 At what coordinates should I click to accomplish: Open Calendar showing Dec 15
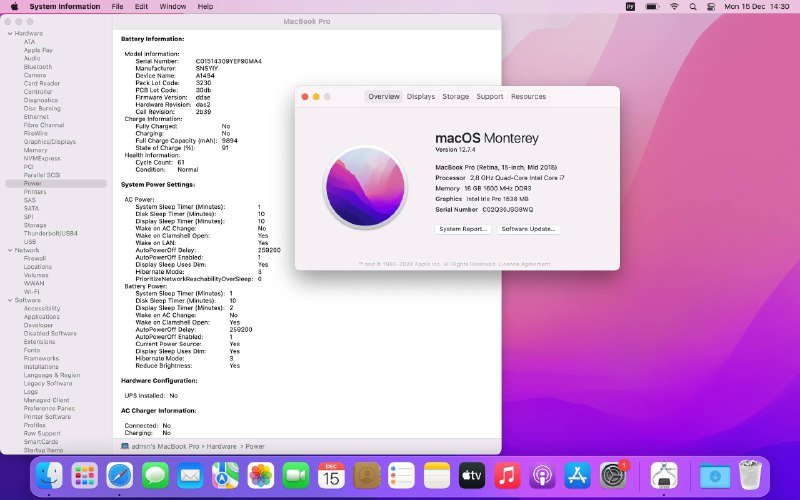pyautogui.click(x=331, y=476)
